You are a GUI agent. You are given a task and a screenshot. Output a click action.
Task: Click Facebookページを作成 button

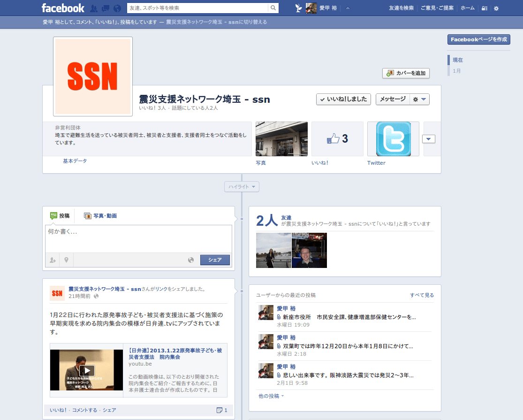[x=478, y=39]
